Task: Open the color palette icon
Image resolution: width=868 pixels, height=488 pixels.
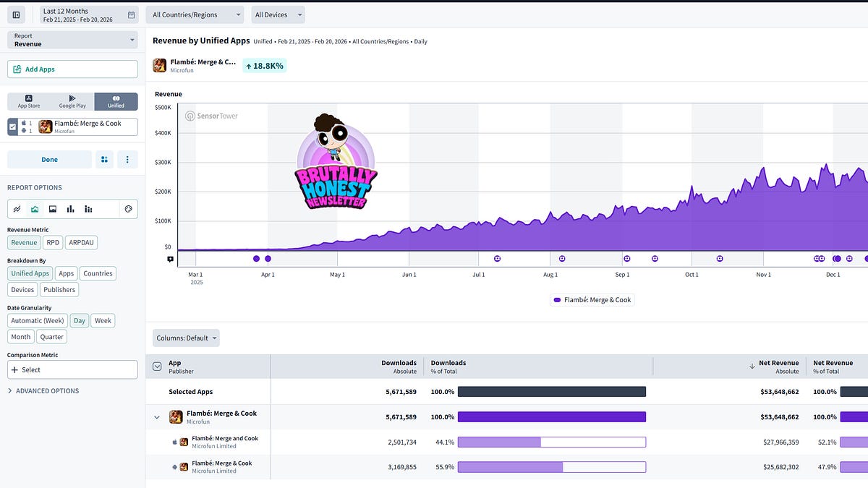Action: tap(128, 209)
